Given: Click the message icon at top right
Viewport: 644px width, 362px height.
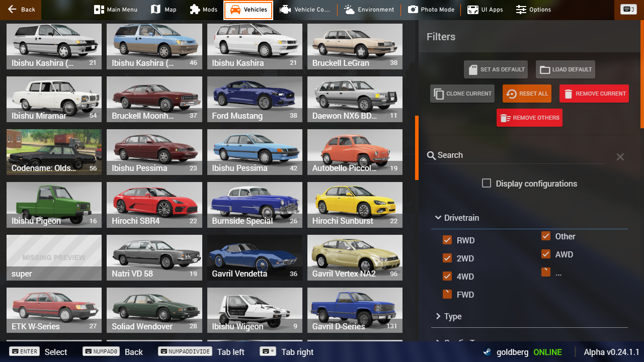Looking at the screenshot, I should point(628,10).
